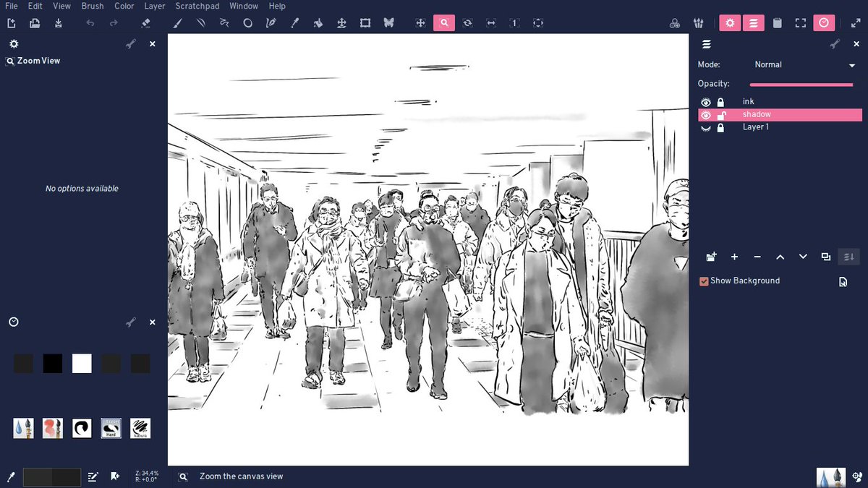Select the layer position move tool
The width and height of the screenshot is (868, 488).
341,23
